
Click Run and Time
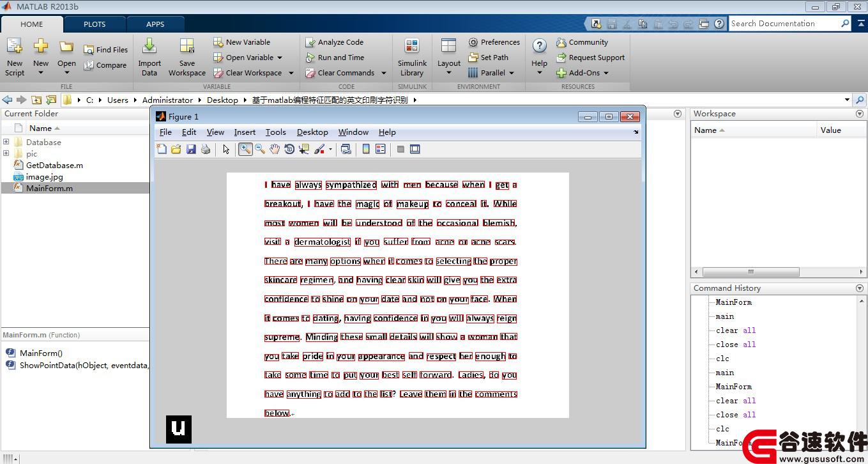(x=335, y=58)
